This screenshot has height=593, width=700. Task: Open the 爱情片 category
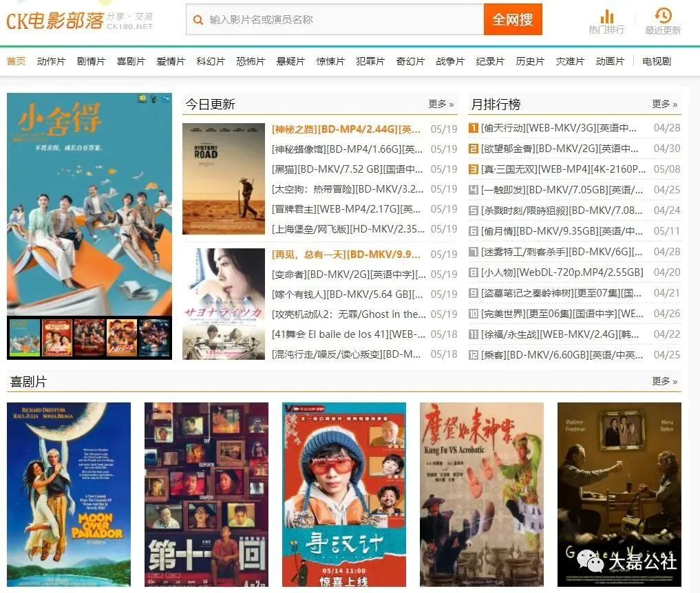pos(171,61)
